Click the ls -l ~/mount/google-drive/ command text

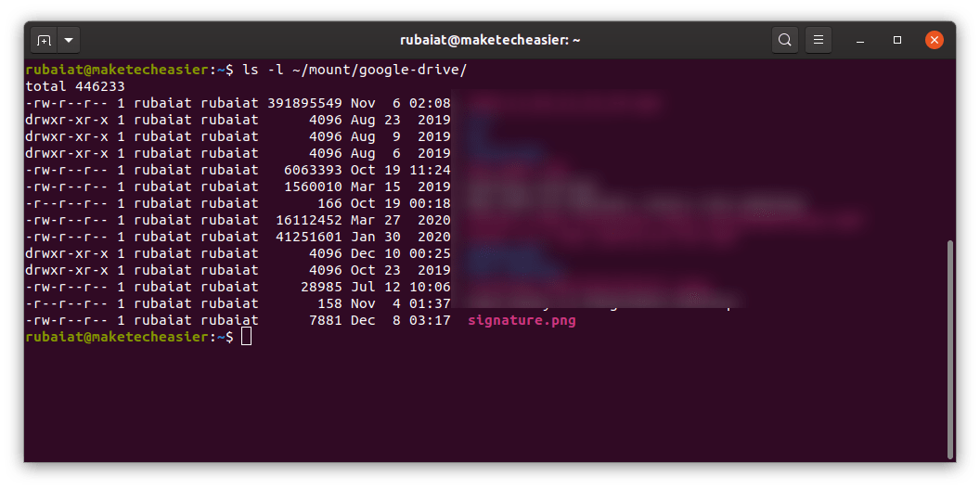[x=355, y=70]
